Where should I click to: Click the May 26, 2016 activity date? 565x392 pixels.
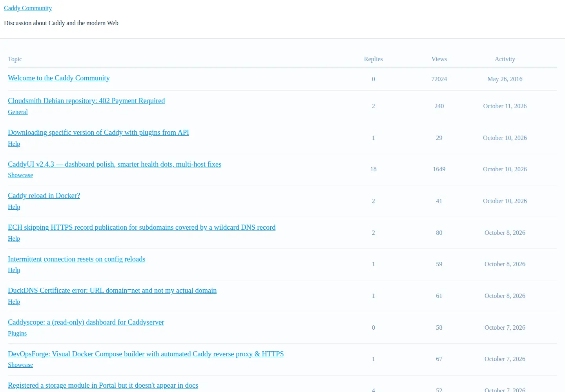505,79
